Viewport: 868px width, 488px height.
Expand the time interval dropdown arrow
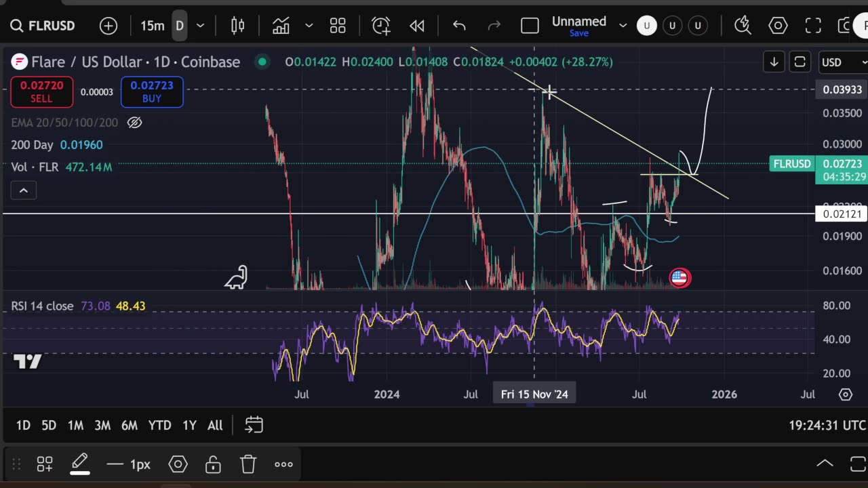click(x=200, y=26)
